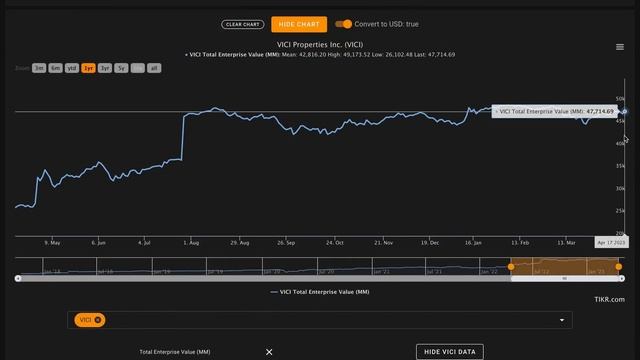Click the Total Enterprise Value (MM) label
The width and height of the screenshot is (640, 360).
175,352
